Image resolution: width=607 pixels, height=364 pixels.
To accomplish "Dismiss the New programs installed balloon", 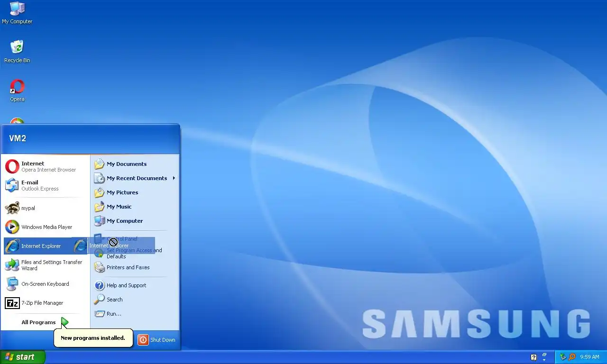I will click(x=93, y=338).
